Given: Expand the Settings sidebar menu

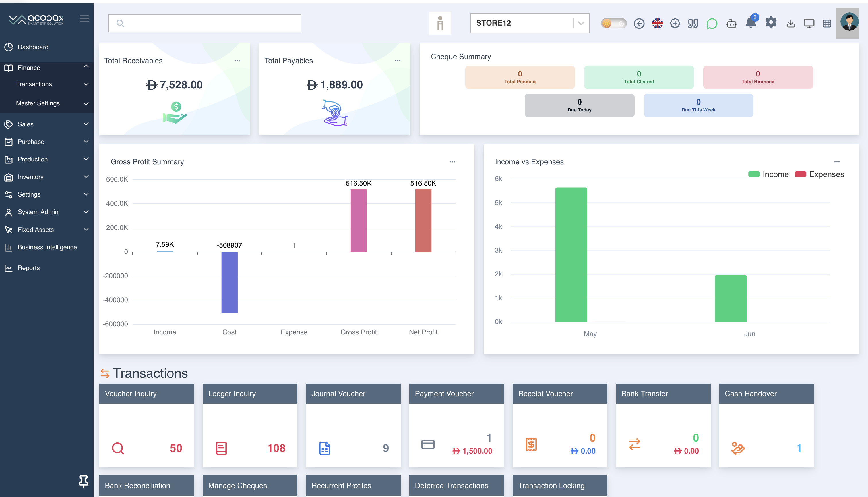Looking at the screenshot, I should point(47,194).
